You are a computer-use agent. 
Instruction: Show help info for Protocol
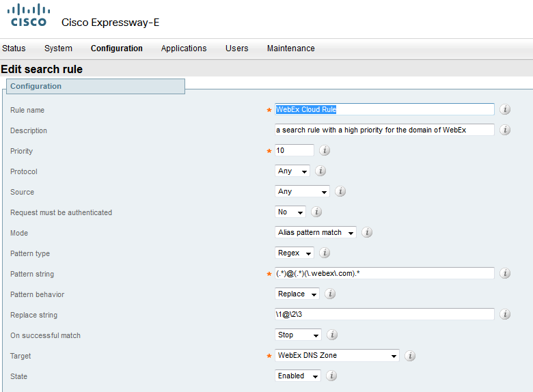320,171
